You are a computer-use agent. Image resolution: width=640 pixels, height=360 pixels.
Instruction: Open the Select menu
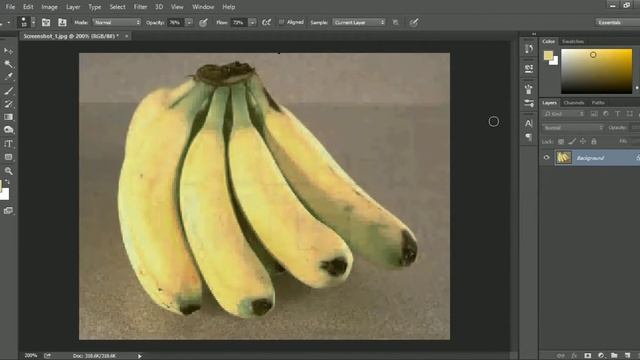[118, 7]
